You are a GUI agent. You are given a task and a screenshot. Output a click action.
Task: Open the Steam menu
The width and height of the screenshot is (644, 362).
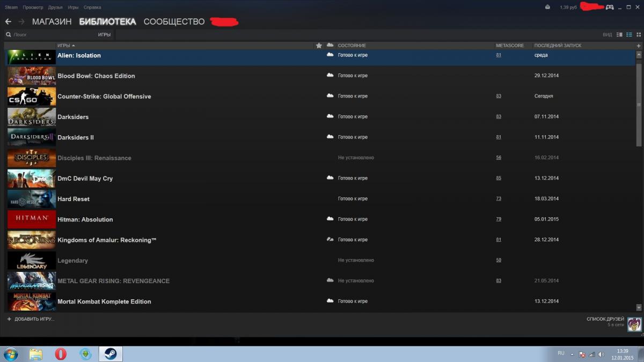click(11, 8)
